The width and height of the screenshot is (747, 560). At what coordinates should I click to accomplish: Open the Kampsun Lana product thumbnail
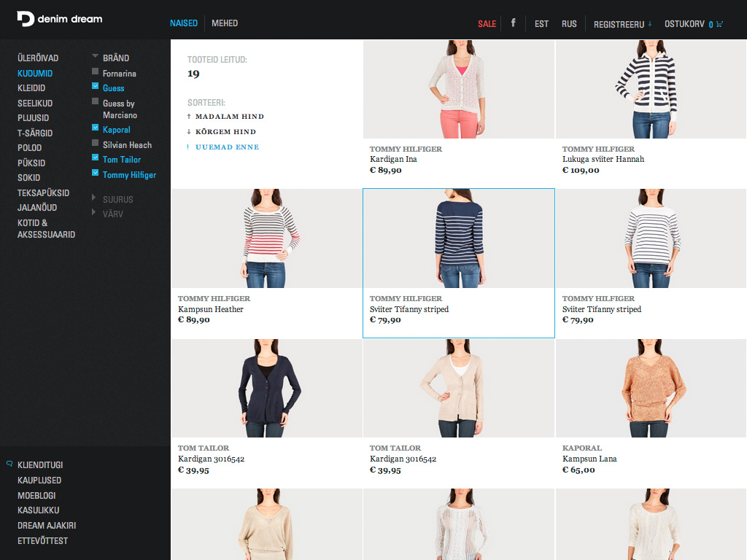[651, 389]
